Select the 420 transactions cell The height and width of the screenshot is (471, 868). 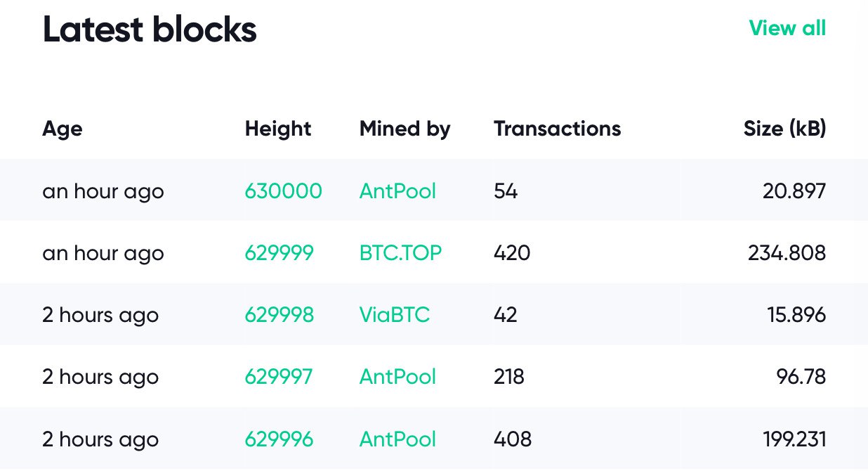click(x=512, y=253)
